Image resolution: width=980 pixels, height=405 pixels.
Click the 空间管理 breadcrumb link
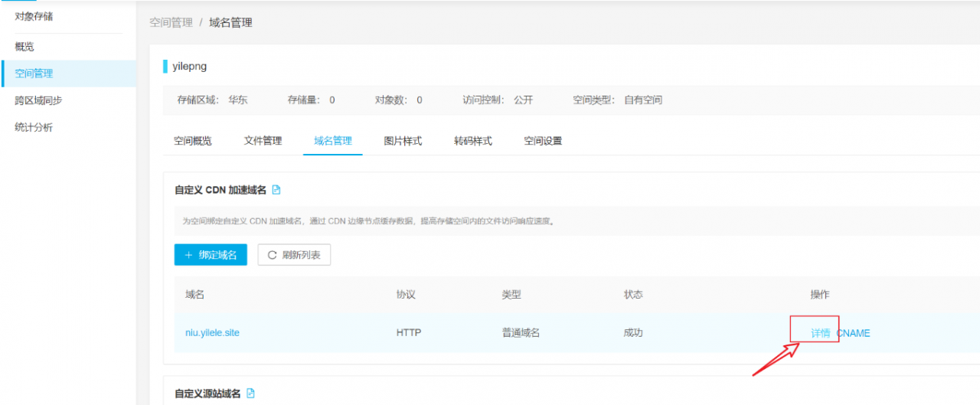coord(171,22)
